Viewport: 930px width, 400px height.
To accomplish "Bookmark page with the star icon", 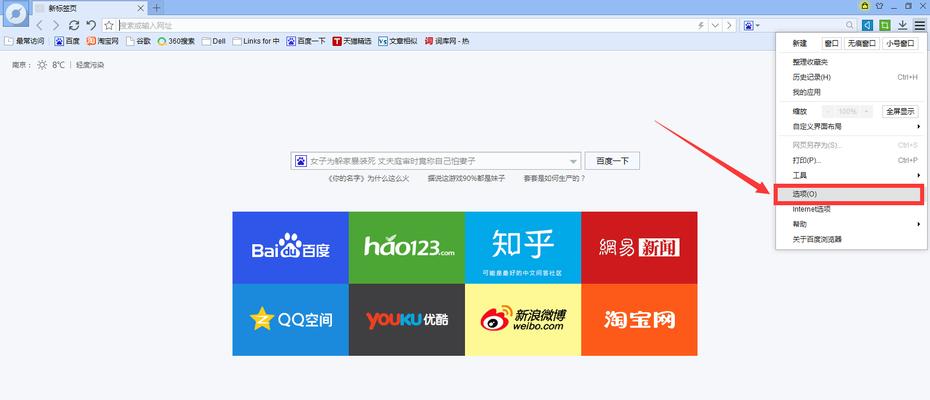I will pyautogui.click(x=109, y=26).
